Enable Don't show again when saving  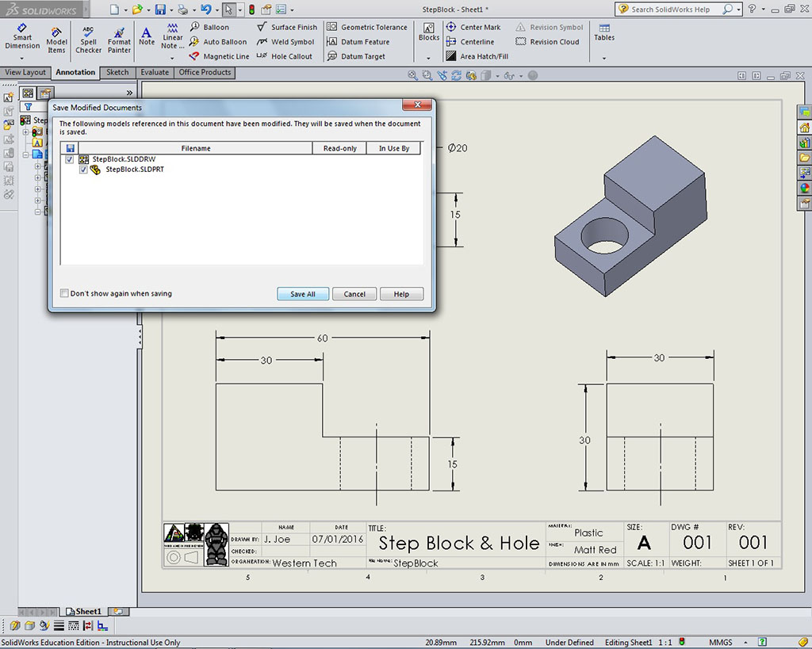pos(65,293)
